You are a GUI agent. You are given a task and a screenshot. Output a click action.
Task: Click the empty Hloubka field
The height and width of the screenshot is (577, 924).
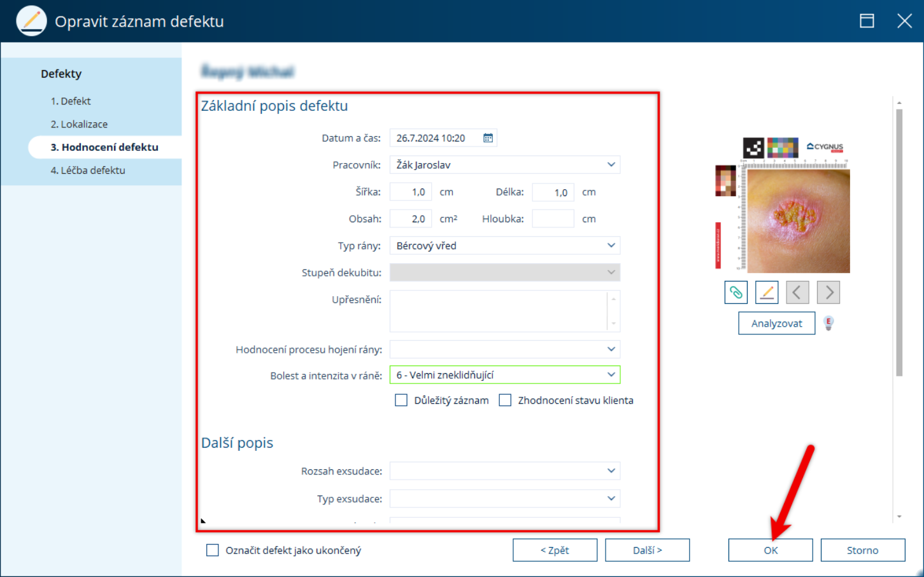point(553,219)
